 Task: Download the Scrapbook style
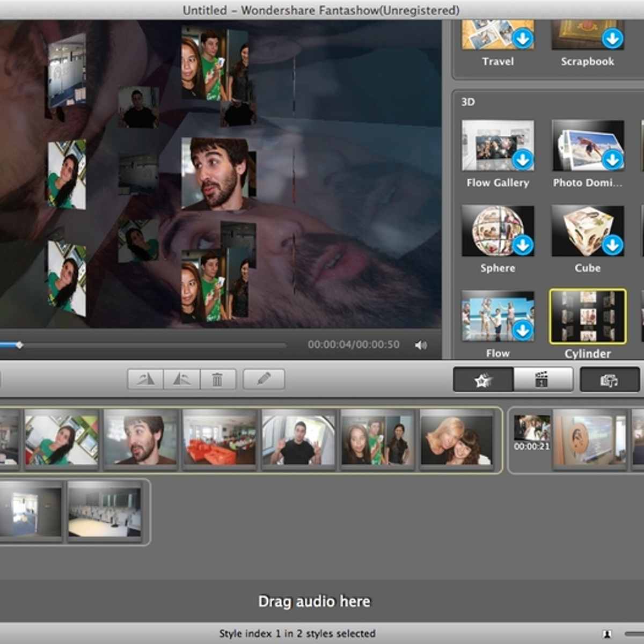pyautogui.click(x=612, y=38)
